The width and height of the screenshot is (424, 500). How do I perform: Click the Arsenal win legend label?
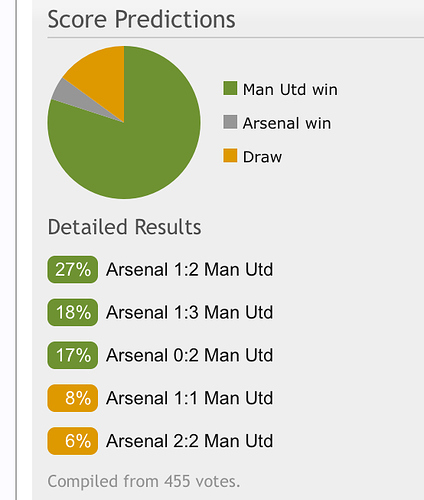pyautogui.click(x=287, y=123)
